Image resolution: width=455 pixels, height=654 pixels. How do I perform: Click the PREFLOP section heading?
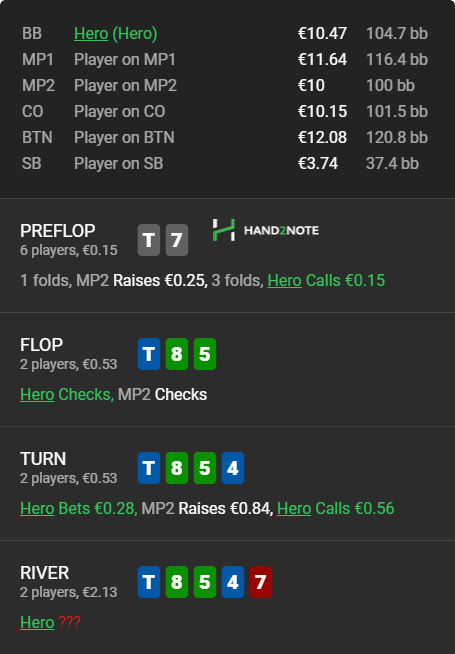(58, 231)
